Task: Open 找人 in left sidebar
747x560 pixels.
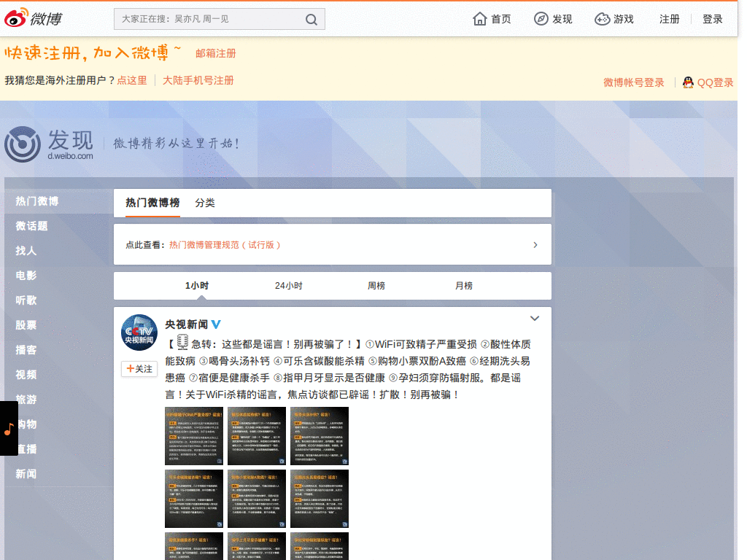Action: coord(26,251)
